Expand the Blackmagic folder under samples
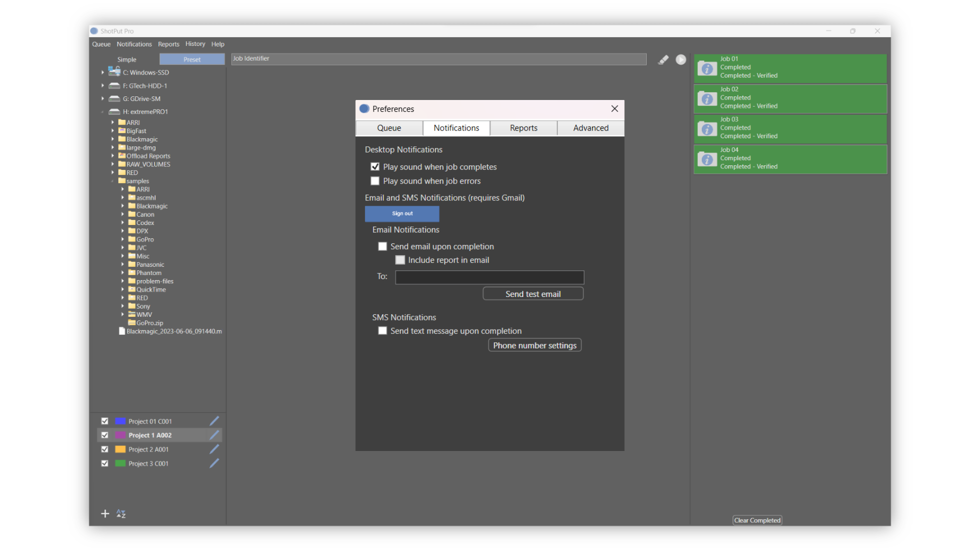Screen dimensions: 980x551 point(122,206)
